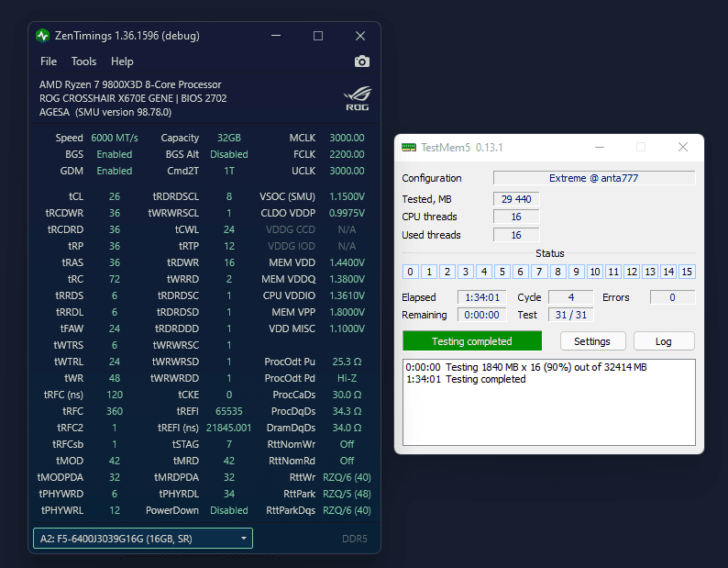728x568 pixels.
Task: Select thread status box 14
Action: (668, 272)
